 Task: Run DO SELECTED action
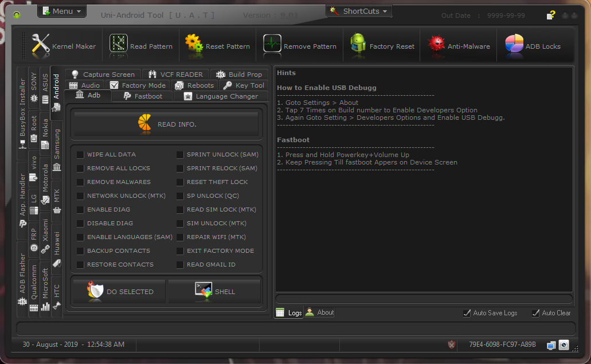tap(119, 291)
